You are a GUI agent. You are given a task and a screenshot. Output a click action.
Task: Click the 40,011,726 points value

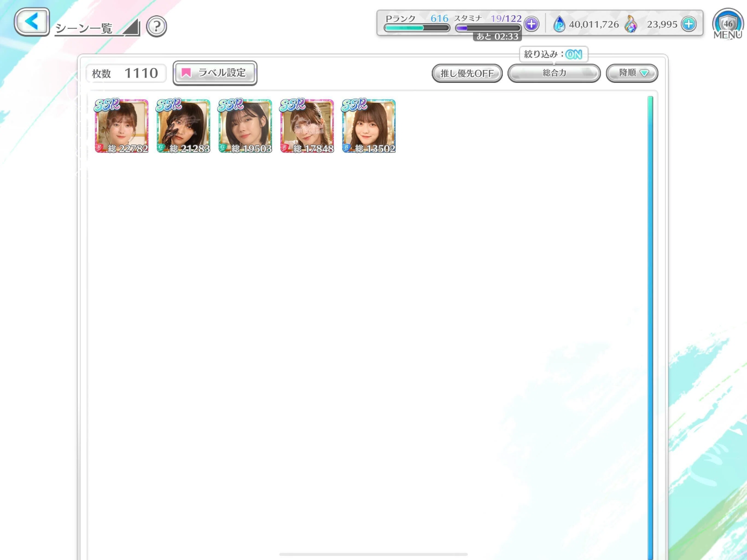(x=594, y=24)
